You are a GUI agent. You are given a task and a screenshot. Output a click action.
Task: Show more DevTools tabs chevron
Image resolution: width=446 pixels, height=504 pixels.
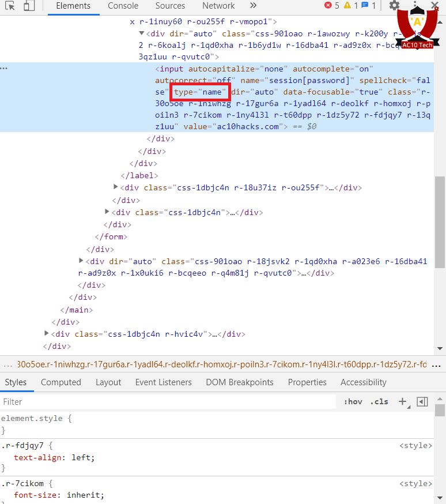tap(254, 5)
